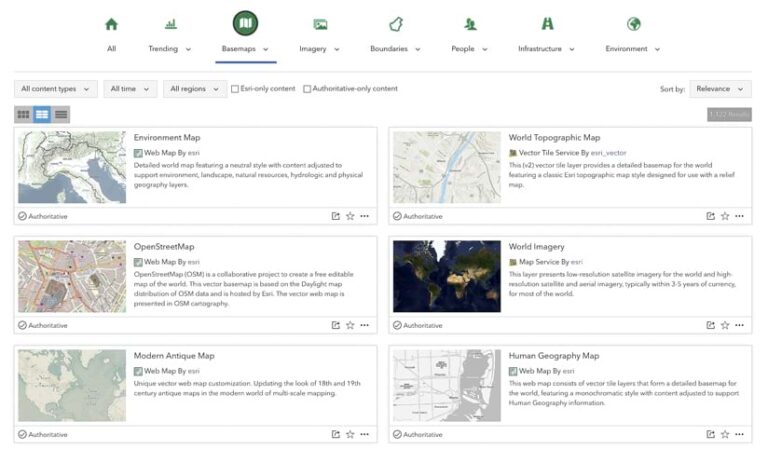The width and height of the screenshot is (768, 449).
Task: Favorite the Environment Map with star
Action: click(350, 216)
